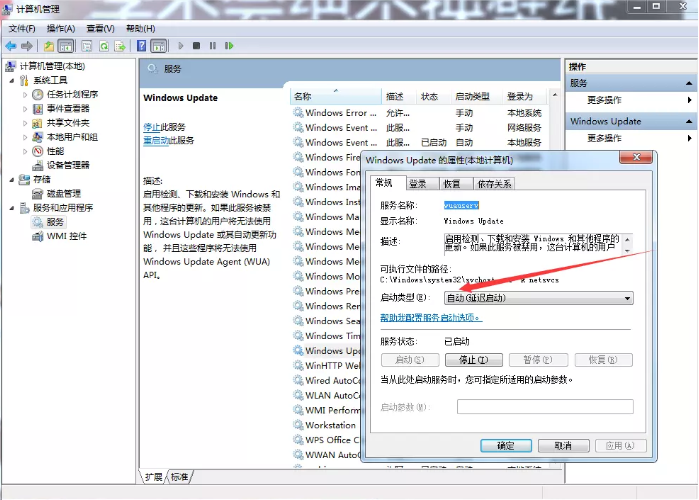
Task: Click service list scroll up arrow
Action: (555, 95)
